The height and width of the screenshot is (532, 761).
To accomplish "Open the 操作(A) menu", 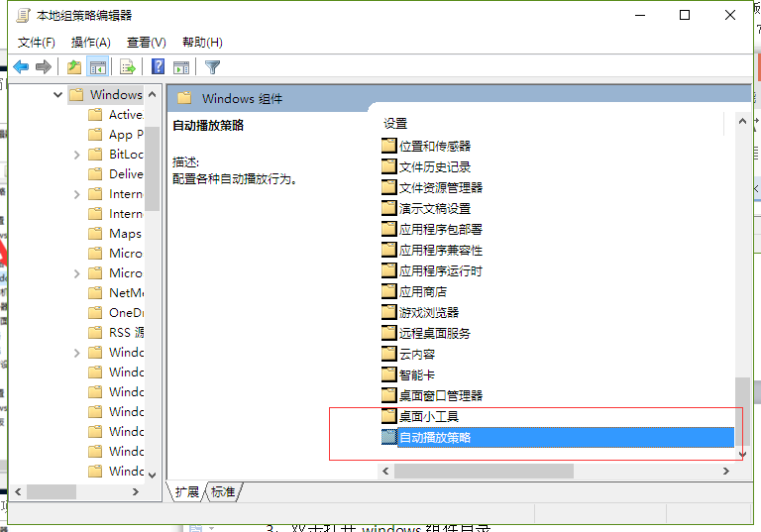I will click(91, 43).
